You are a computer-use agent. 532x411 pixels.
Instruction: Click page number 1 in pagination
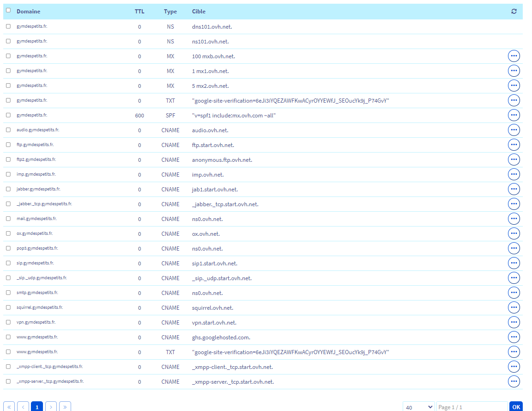37,407
